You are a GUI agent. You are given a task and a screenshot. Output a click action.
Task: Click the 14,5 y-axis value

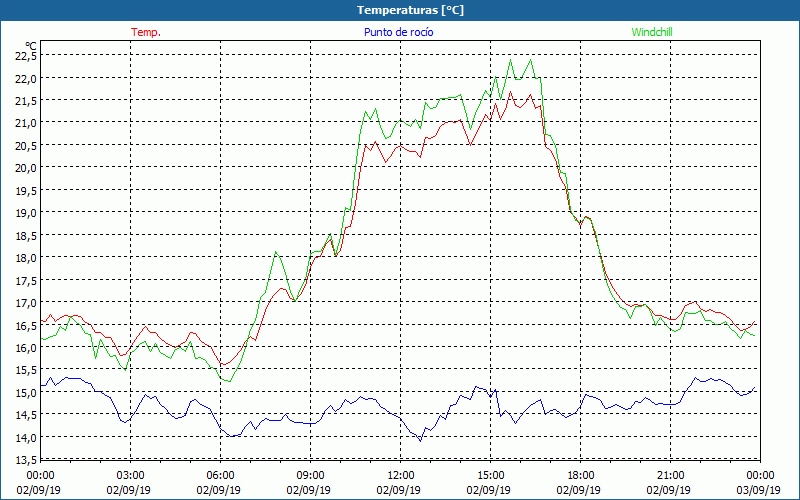[27, 415]
